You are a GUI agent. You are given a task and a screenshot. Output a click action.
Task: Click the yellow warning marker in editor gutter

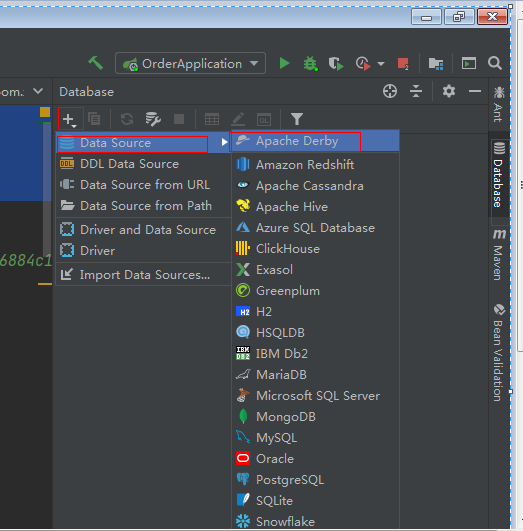(x=45, y=112)
